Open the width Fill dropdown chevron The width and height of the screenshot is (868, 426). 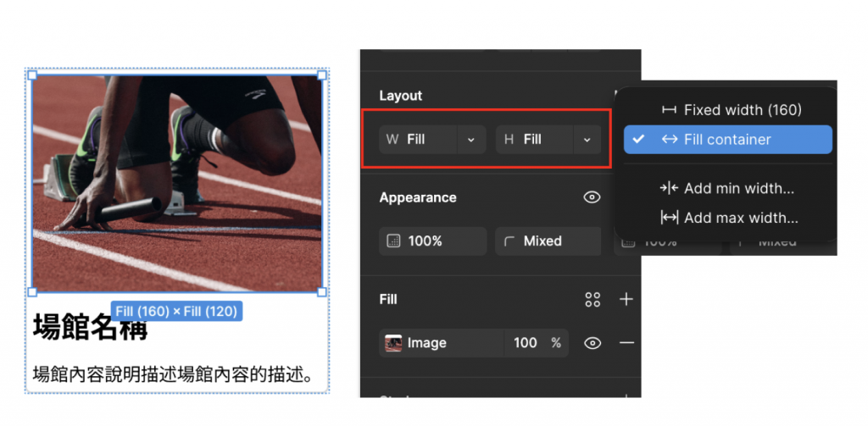coord(471,140)
